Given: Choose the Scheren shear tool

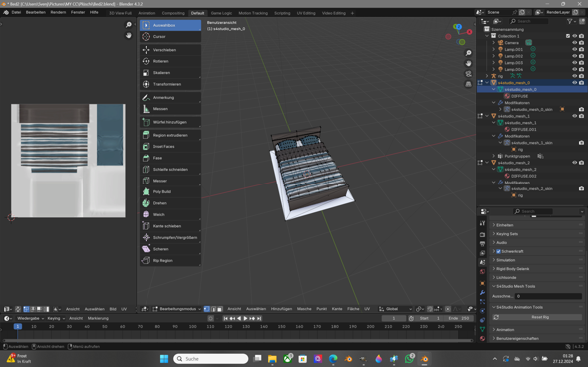Looking at the screenshot, I should [x=170, y=249].
